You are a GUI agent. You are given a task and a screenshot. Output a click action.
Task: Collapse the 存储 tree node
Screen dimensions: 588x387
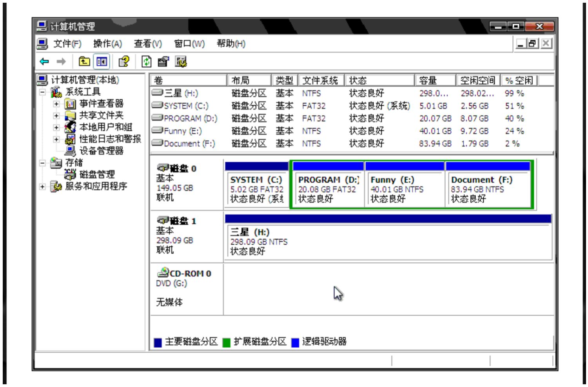(42, 163)
